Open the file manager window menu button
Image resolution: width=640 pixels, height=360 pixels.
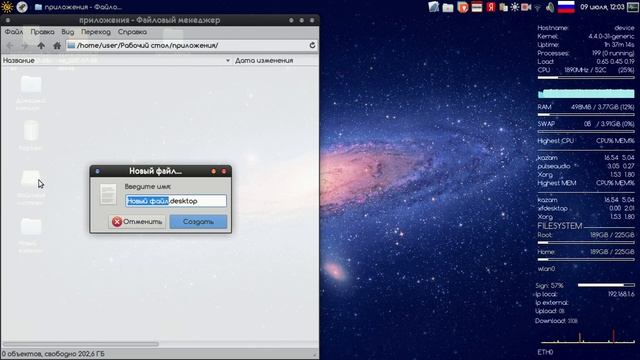click(8, 20)
